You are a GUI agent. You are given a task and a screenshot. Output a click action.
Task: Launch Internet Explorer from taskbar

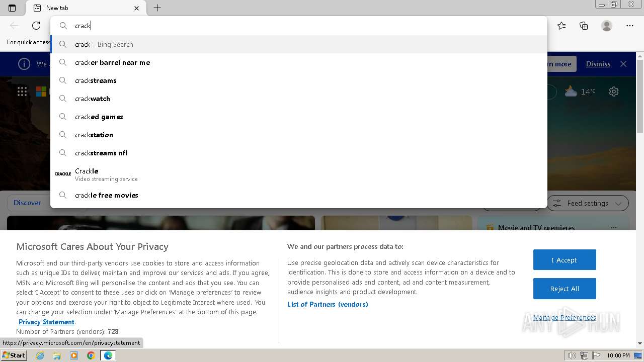(x=40, y=355)
